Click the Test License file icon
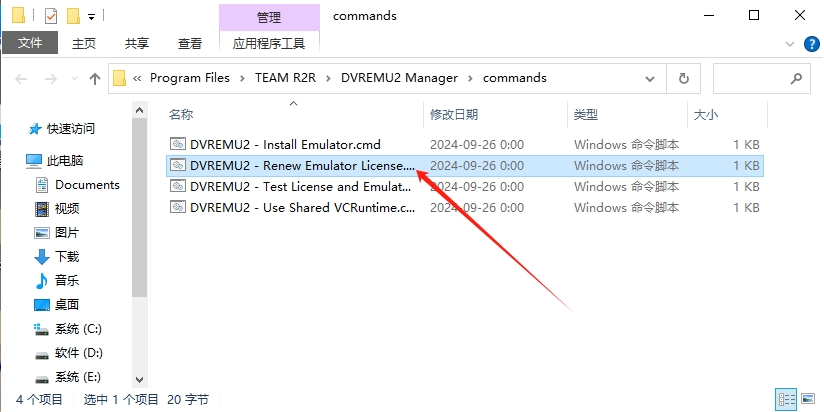This screenshot has height=412, width=824. pyautogui.click(x=178, y=186)
